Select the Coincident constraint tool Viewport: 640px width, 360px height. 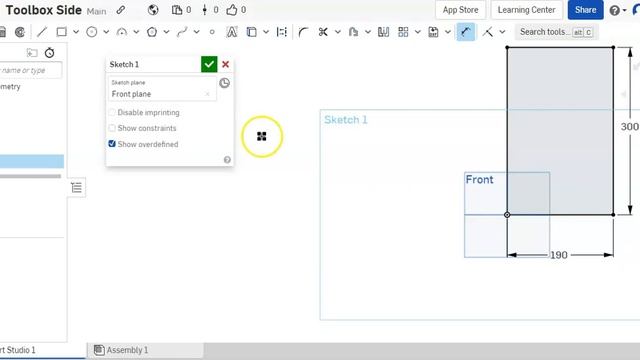[x=487, y=32]
